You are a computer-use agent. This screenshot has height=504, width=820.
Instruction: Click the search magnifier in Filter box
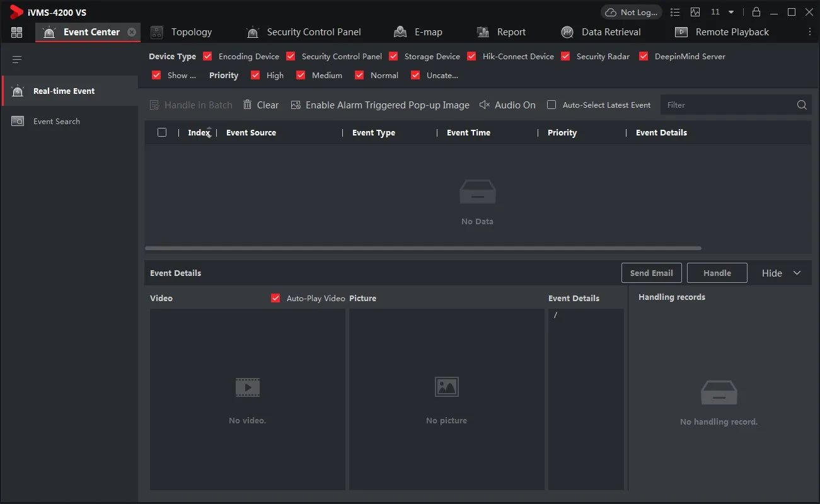tap(801, 105)
